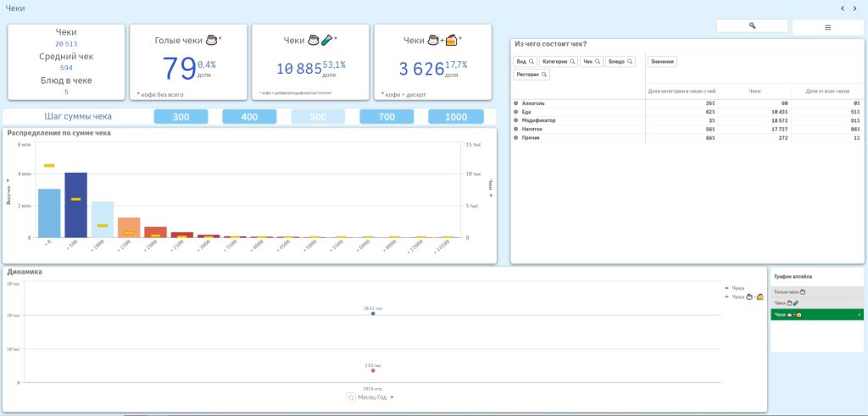This screenshot has width=868, height=416.
Task: Select the checked green Чеки item in График апсейла
Action: 816,314
